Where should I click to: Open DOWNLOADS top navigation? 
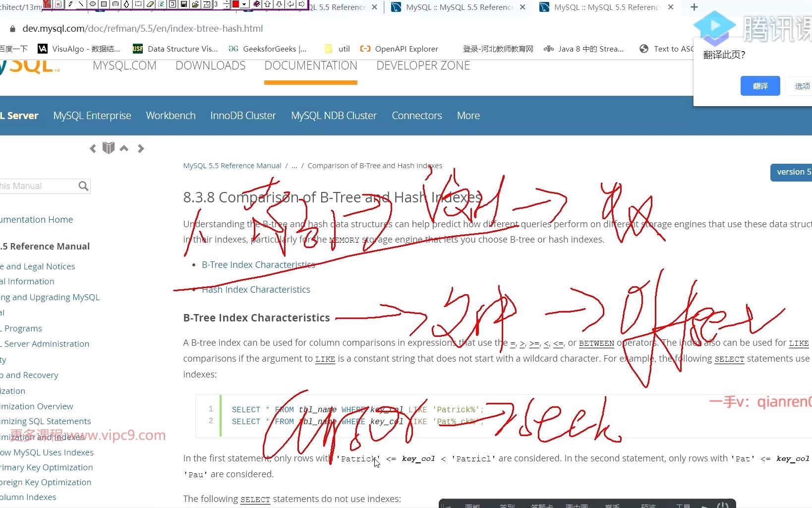coord(210,65)
